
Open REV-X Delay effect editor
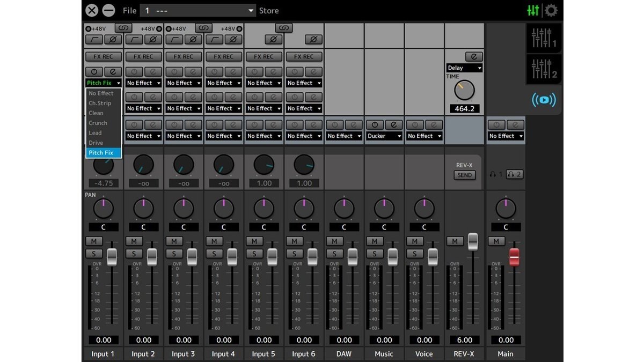click(x=474, y=57)
